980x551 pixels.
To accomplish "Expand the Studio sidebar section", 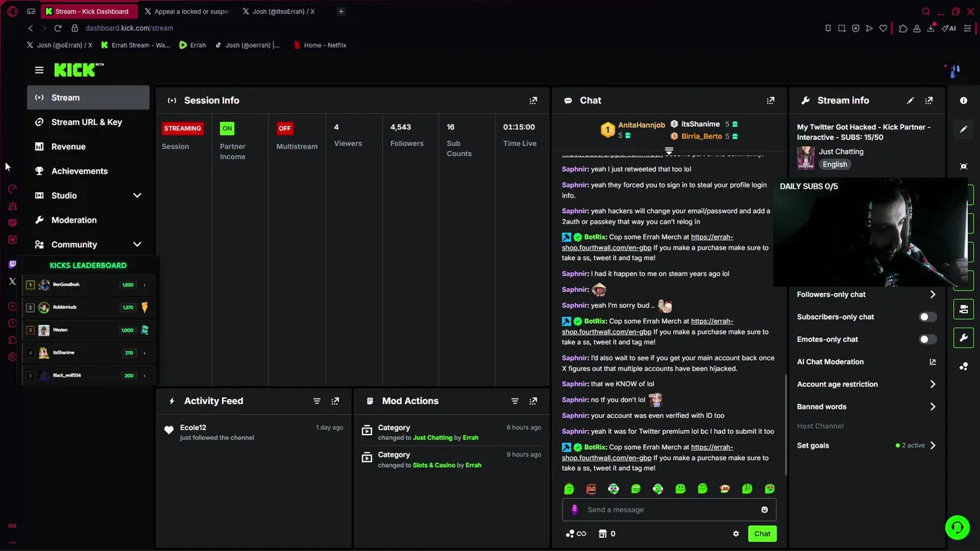I will point(88,196).
